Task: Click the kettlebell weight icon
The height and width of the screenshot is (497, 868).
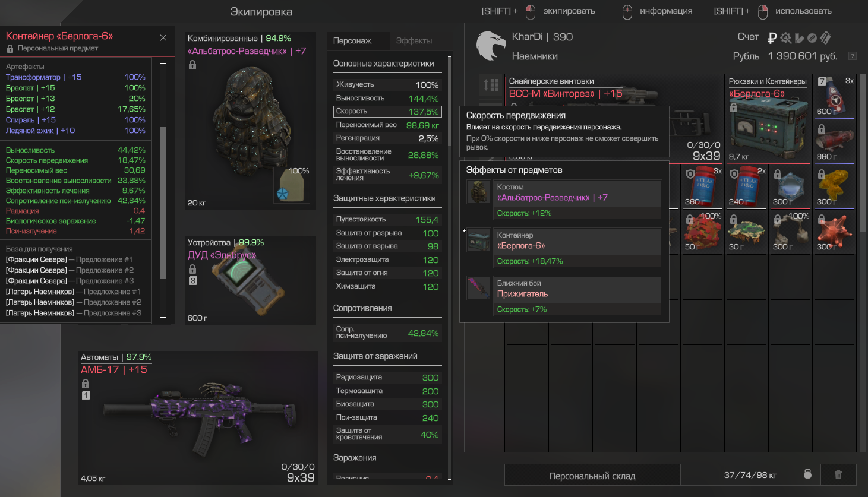Action: click(x=807, y=474)
